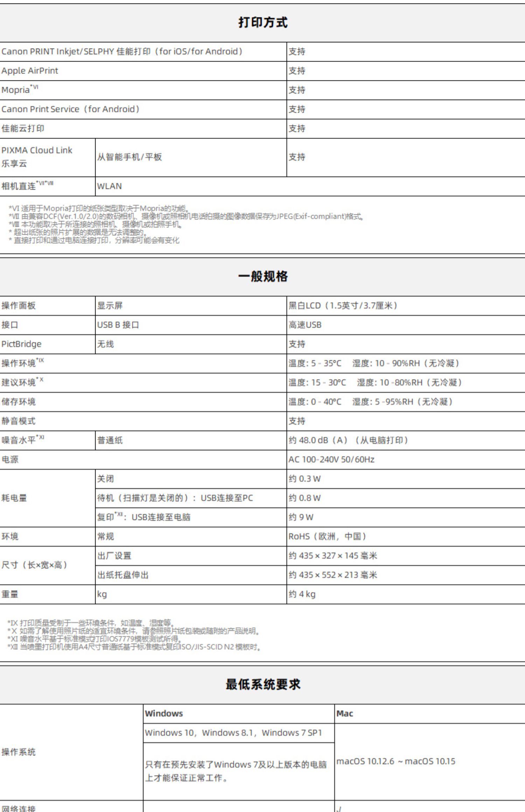Select the "Canon PRINT Inkjet/SELPHY 佳能打印" row label
Viewport: 525px width, 812px height.
122,52
